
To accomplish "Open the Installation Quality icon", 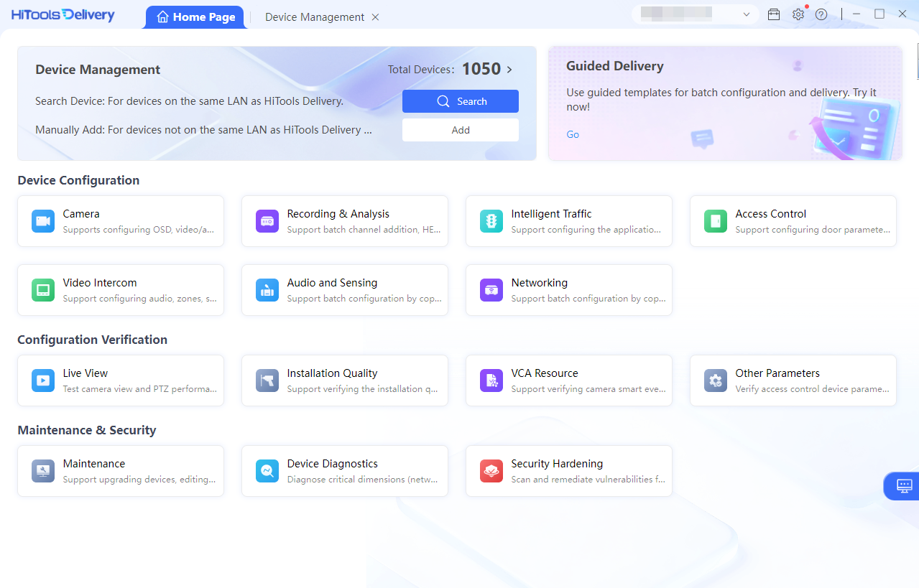I will click(267, 381).
